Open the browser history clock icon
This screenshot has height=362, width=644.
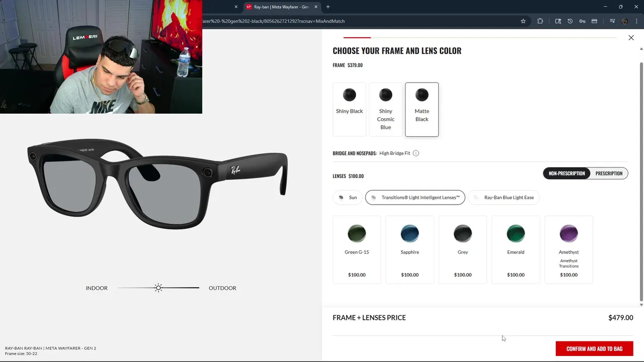tap(570, 21)
